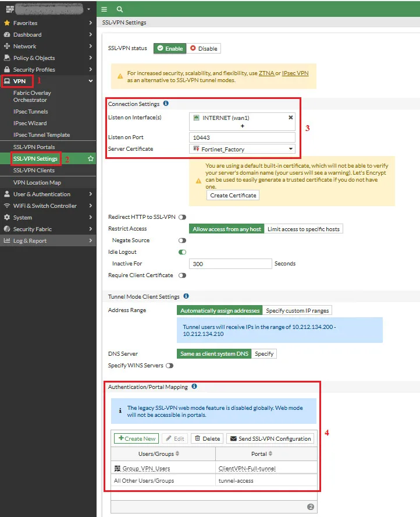Screen dimensions: 420x517
Task: Click the System gear icon
Action: (x=7, y=217)
